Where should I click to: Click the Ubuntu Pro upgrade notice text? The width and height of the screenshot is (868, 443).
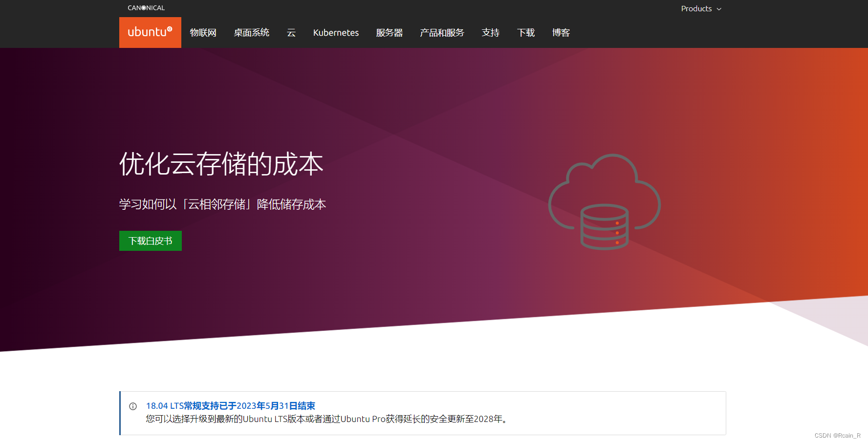(x=327, y=419)
